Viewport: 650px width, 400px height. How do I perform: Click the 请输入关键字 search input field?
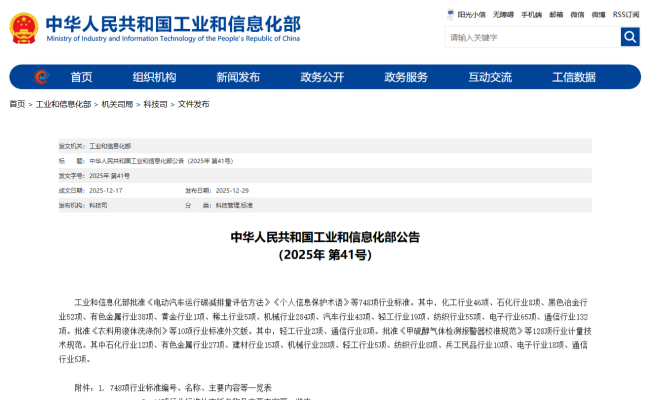[532, 37]
